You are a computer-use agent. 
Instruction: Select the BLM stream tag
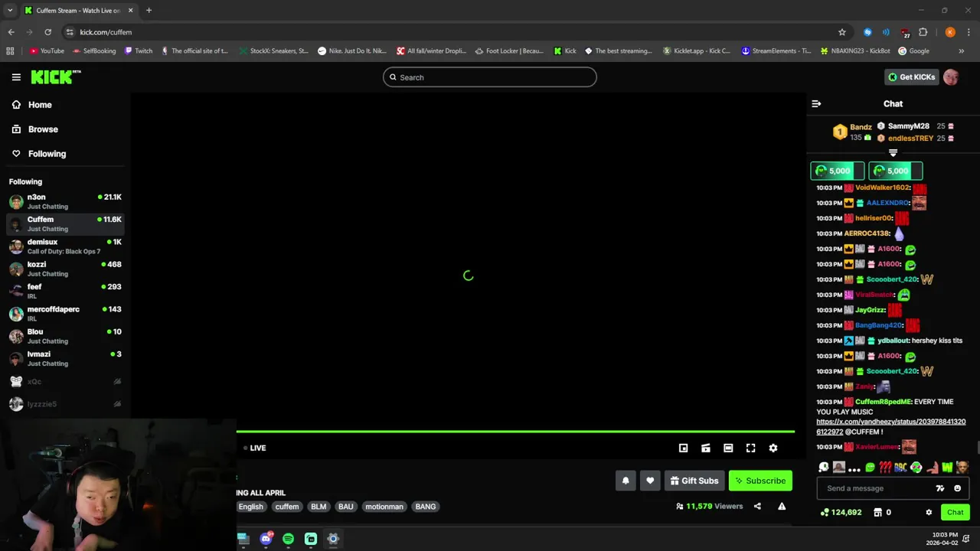tap(318, 507)
